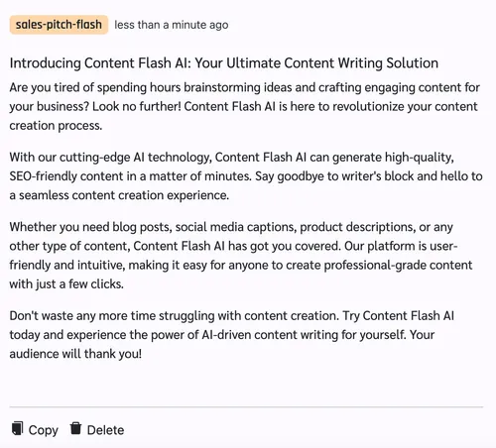Click the paragraph starting 'With our cutting-edge'
Viewport: 496px width, 448px height.
(246, 176)
